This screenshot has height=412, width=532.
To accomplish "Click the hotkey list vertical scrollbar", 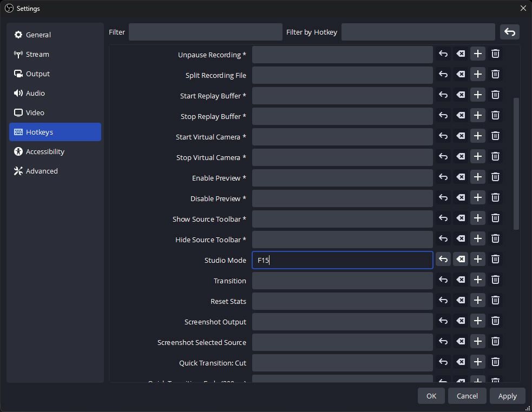I will pos(516,162).
